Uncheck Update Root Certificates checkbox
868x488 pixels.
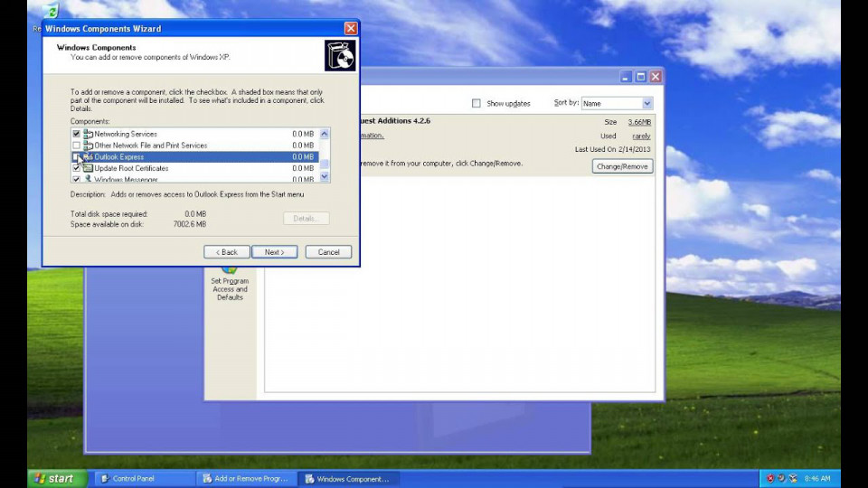[x=76, y=168]
